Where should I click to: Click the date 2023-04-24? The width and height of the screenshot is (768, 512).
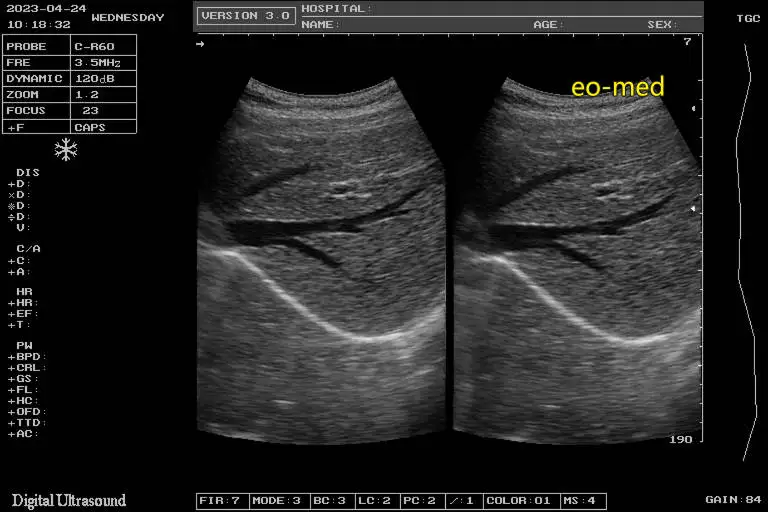(47, 9)
